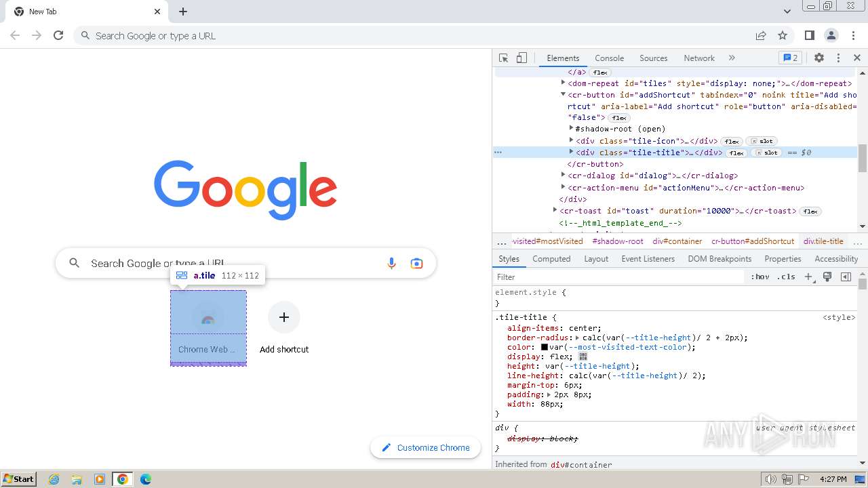Open Internet Explorer from the taskbar
Image resolution: width=868 pixels, height=488 pixels.
(x=54, y=479)
